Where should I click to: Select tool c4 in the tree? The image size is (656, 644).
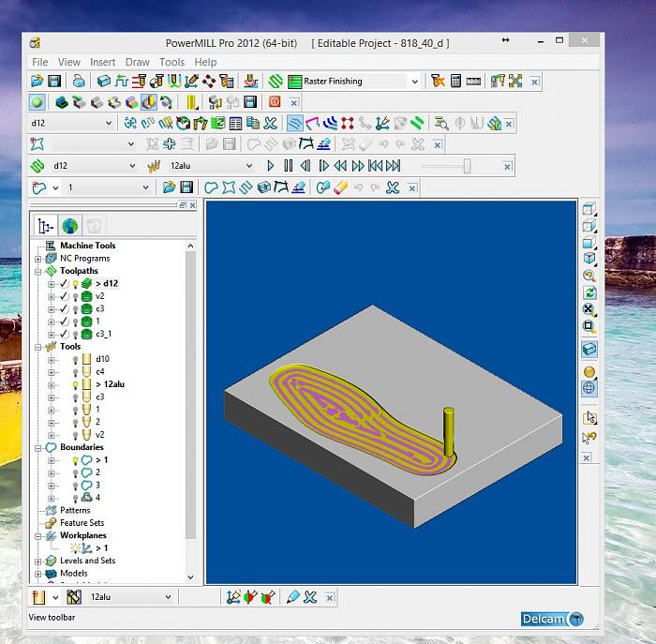[x=100, y=371]
